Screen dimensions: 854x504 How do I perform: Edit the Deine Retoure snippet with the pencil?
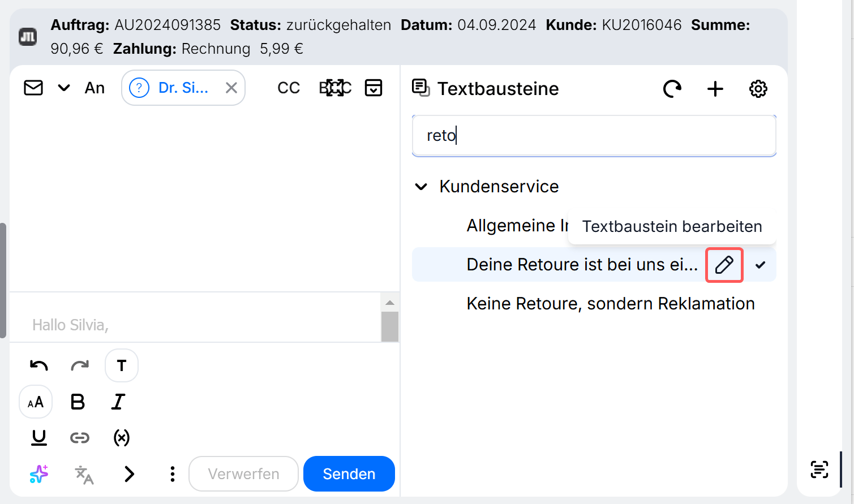tap(724, 265)
